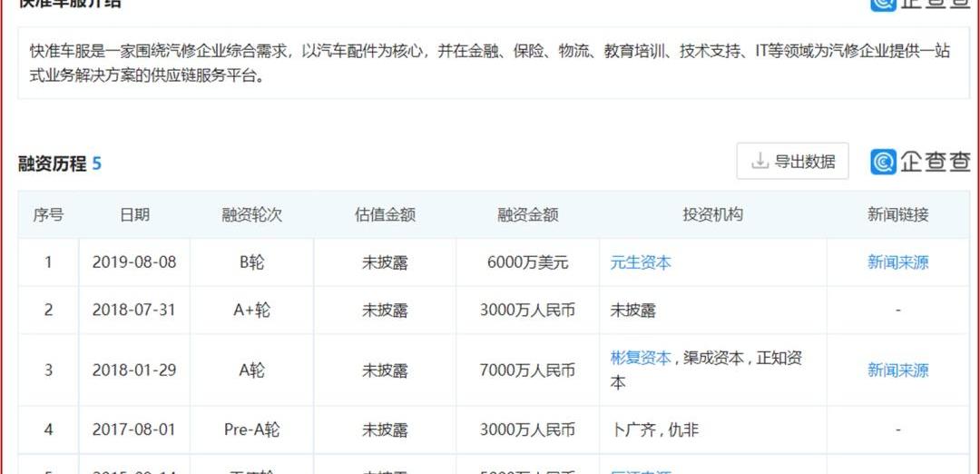Open the 彬复资本 investor link
Screen dimensions: 980x474
[x=641, y=359]
